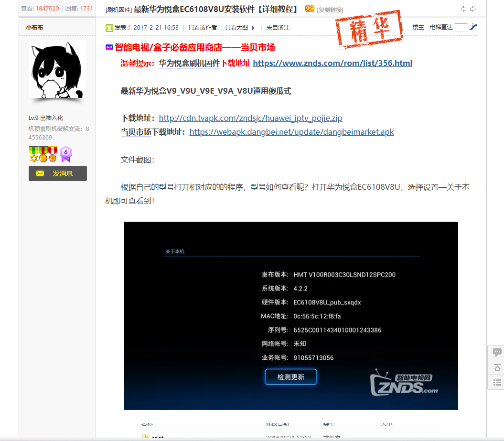This screenshot has width=504, height=441.
Task: Click reply count 1731
Action: click(86, 9)
